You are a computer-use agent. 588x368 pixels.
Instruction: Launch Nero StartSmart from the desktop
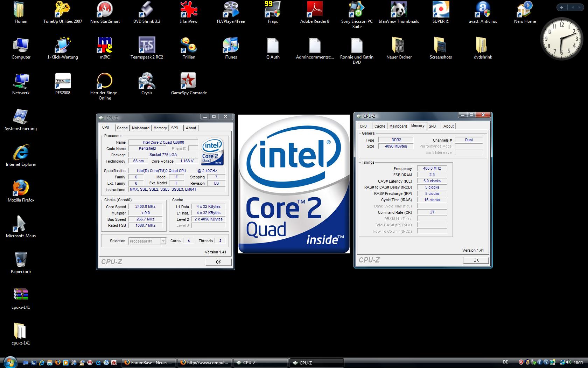tap(105, 13)
